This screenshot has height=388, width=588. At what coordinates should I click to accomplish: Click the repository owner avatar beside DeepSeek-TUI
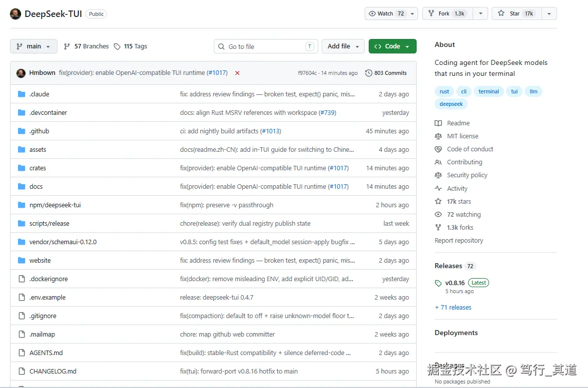15,14
